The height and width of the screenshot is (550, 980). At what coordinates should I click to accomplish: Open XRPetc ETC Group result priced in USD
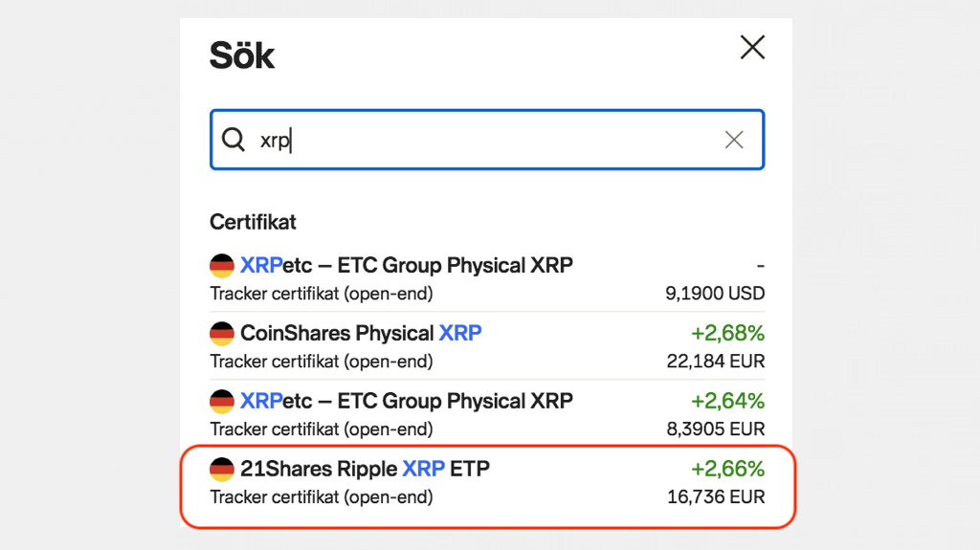(407, 266)
